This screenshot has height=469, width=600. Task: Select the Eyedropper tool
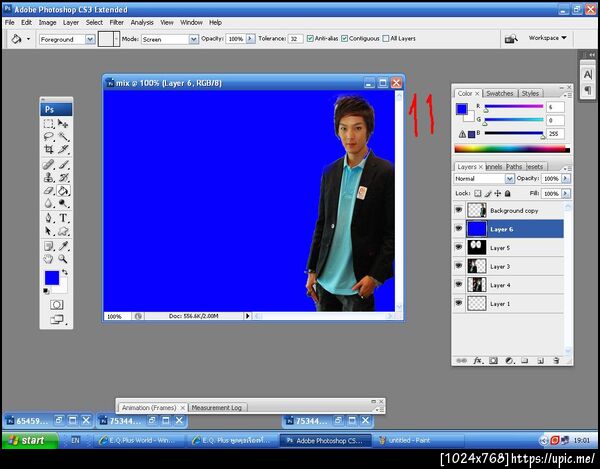point(63,246)
